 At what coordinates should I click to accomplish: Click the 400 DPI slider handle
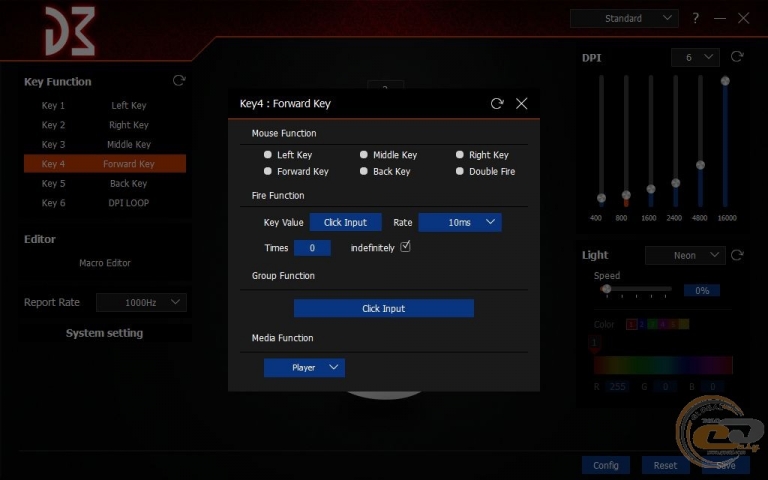point(601,198)
